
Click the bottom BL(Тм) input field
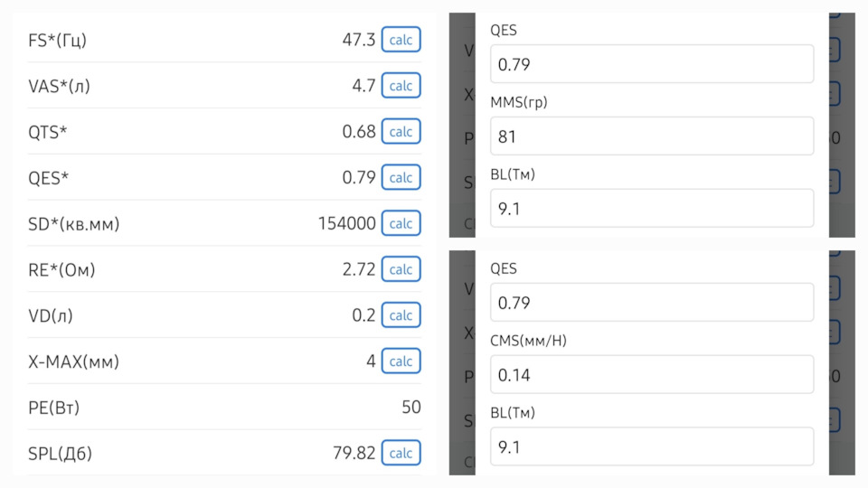click(x=651, y=447)
